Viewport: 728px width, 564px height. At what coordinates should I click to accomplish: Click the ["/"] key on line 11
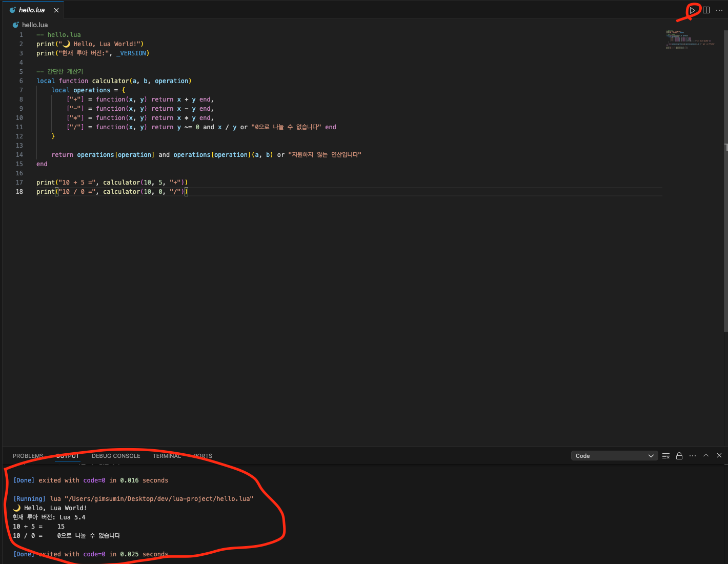tap(75, 127)
